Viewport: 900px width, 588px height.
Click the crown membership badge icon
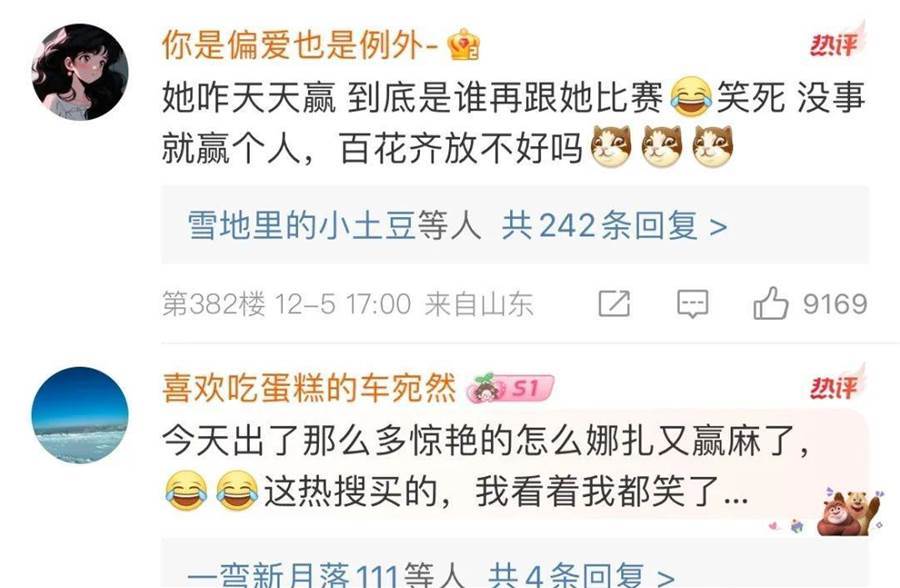464,45
